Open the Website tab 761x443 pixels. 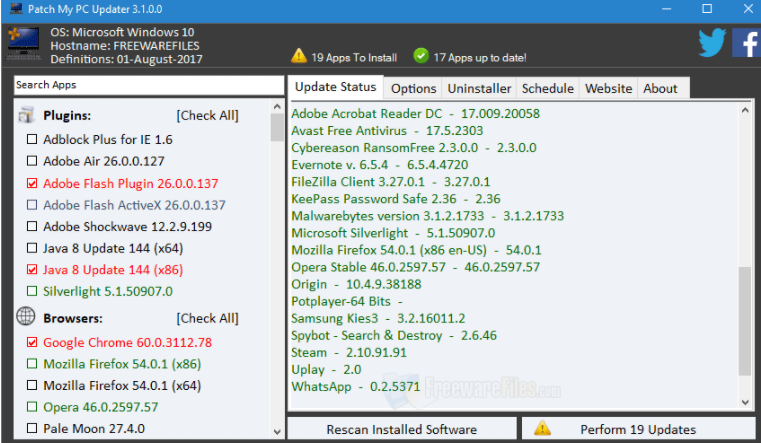[x=608, y=88]
